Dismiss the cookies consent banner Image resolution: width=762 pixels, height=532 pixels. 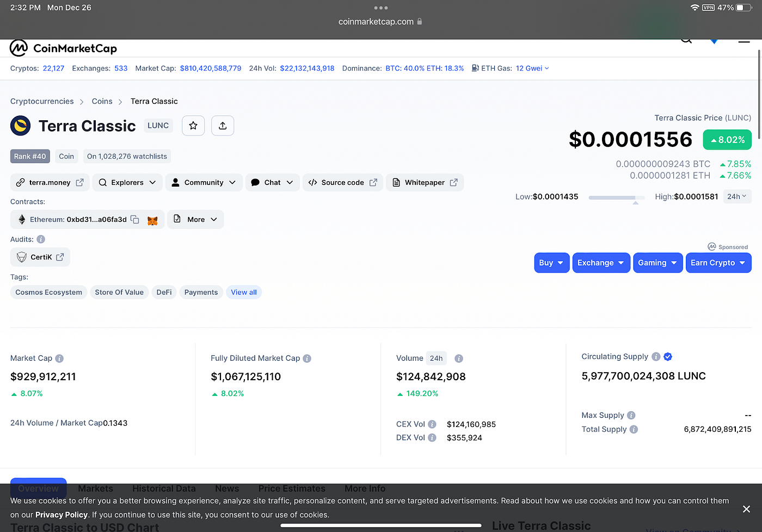pos(746,509)
